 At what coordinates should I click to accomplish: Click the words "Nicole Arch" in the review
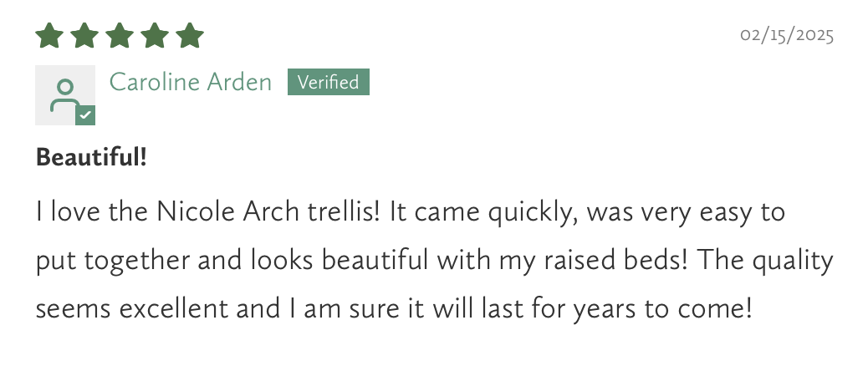tap(207, 212)
